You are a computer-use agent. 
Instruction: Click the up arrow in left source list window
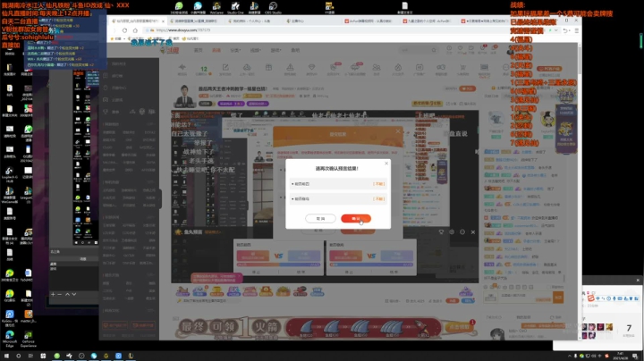point(67,294)
